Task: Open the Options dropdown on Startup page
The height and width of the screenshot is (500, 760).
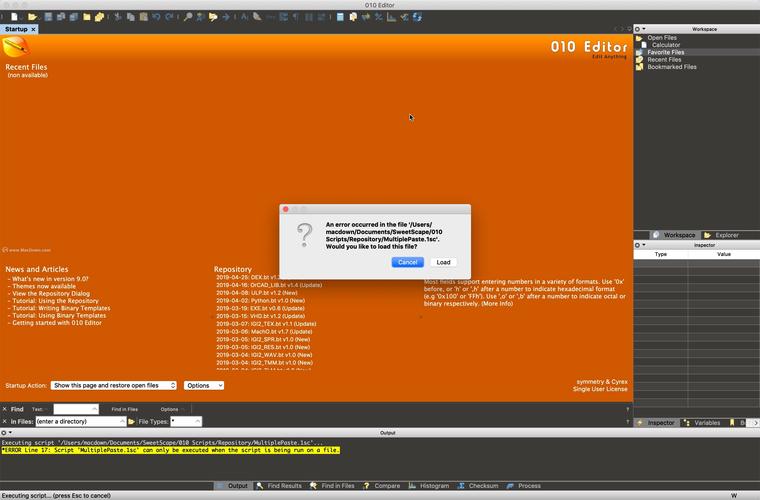Action: coord(204,385)
